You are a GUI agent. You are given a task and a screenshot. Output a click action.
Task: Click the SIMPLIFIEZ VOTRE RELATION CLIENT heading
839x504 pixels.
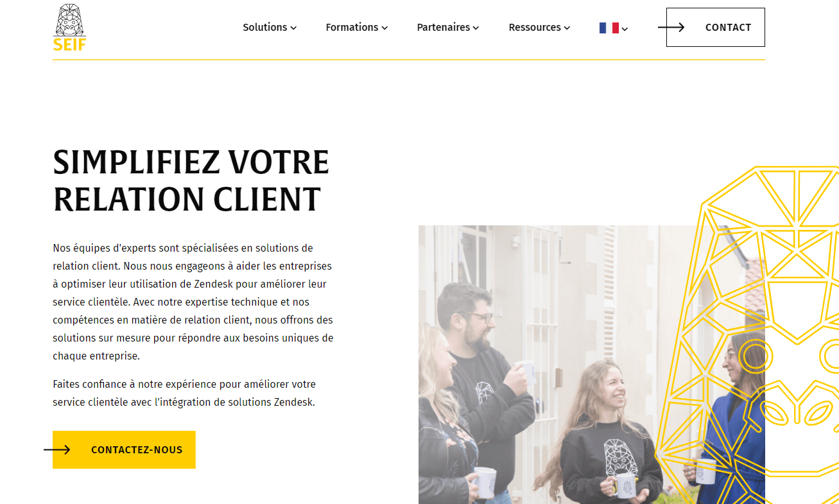point(191,180)
